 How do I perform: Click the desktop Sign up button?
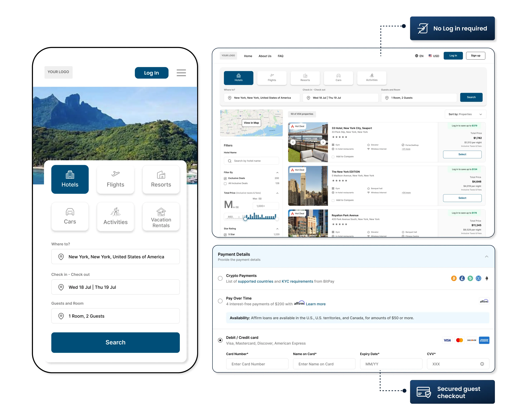click(x=475, y=56)
